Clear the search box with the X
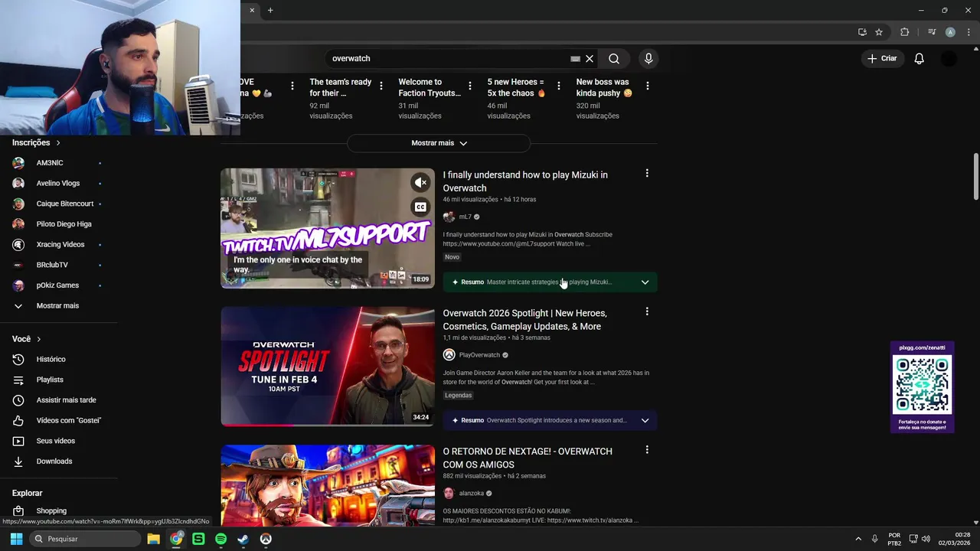The image size is (980, 551). click(590, 58)
